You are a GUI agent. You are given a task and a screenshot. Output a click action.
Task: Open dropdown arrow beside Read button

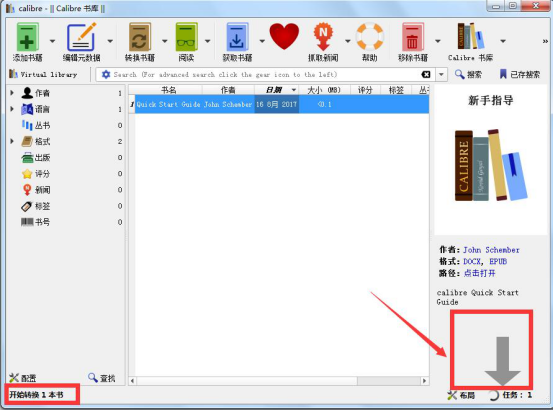[x=208, y=41]
